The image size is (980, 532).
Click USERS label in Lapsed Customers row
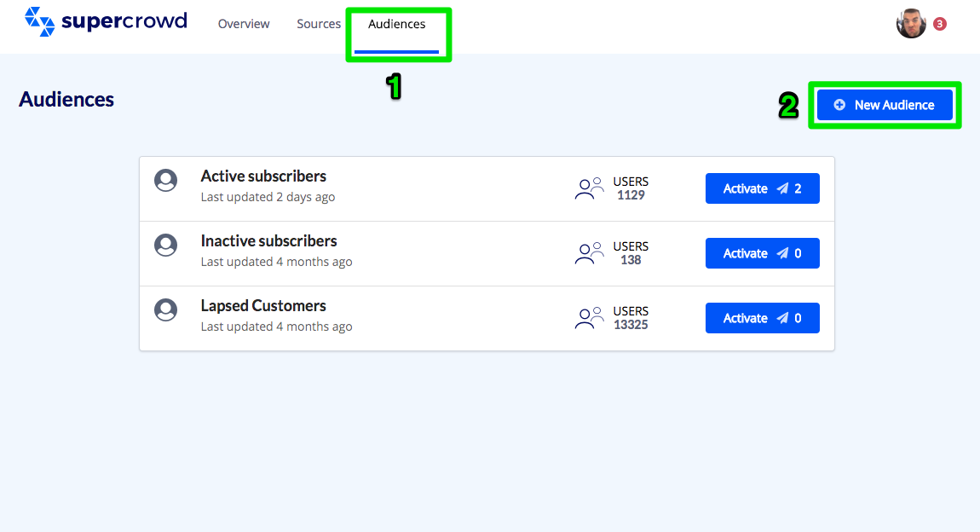631,311
